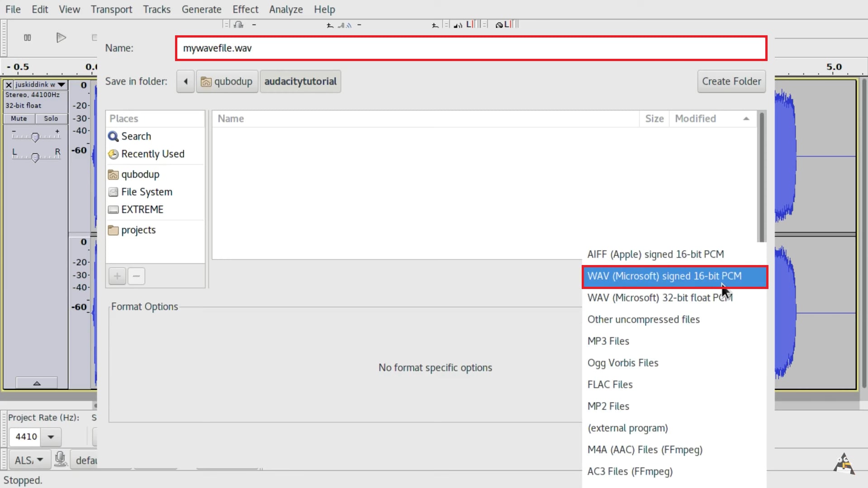Click the file Name input field
Screen dimensions: 868x488
tap(471, 48)
